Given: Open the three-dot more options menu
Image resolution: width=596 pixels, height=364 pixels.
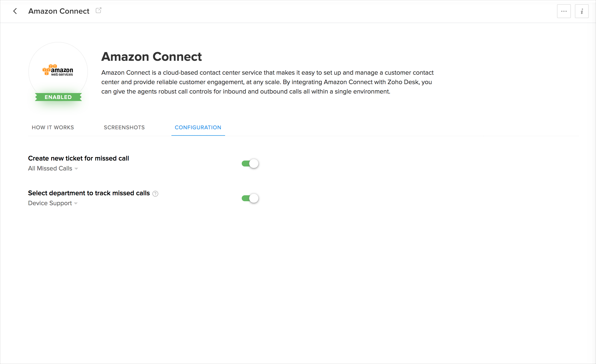Looking at the screenshot, I should point(564,11).
